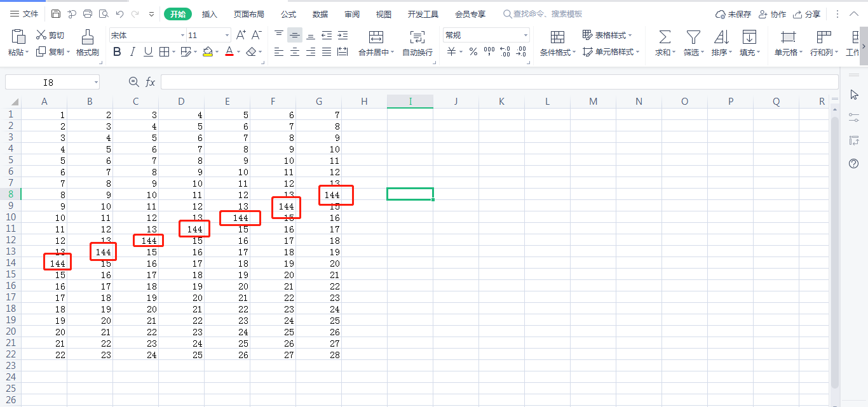
Task: Align text left icon
Action: point(279,52)
